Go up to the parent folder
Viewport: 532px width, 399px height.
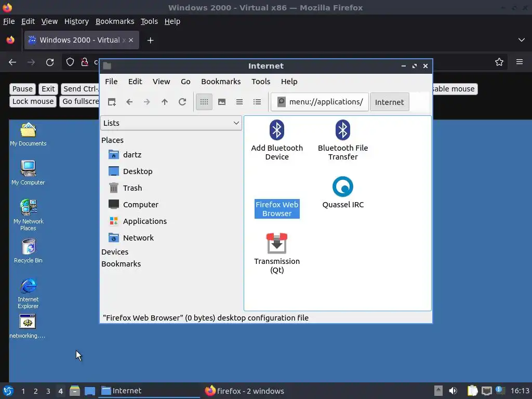click(x=165, y=102)
